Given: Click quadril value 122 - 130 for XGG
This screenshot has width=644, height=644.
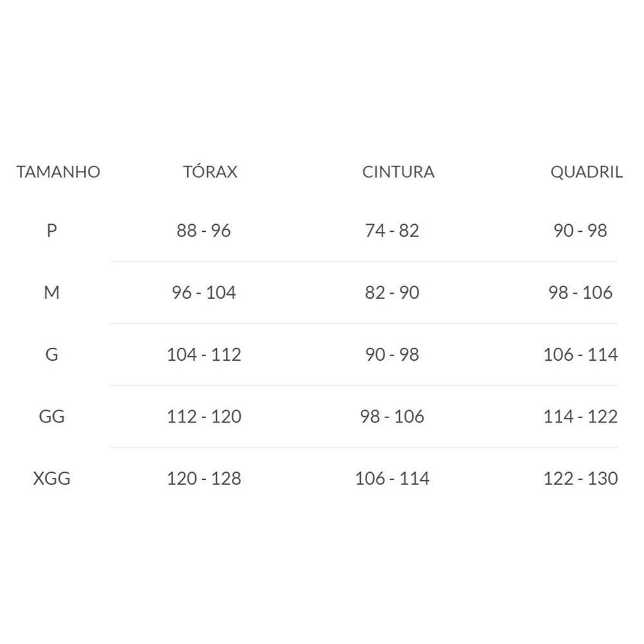Looking at the screenshot, I should pos(580,478).
